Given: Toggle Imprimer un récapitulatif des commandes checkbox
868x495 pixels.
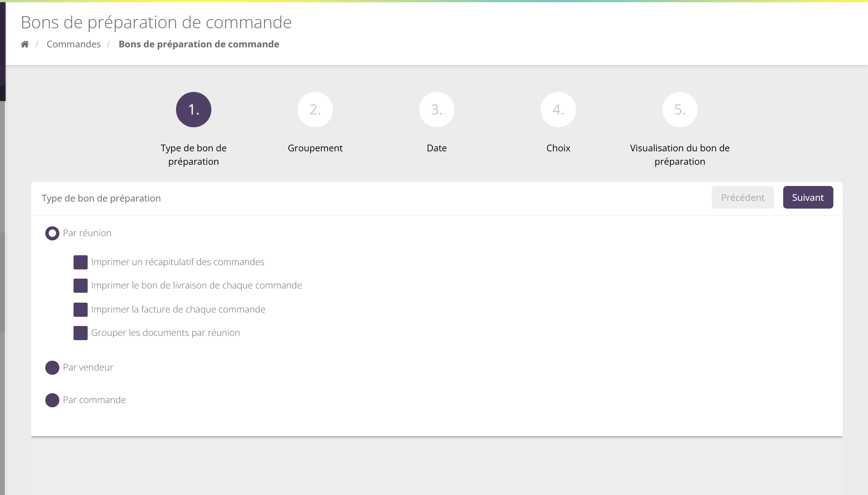Looking at the screenshot, I should [x=81, y=262].
